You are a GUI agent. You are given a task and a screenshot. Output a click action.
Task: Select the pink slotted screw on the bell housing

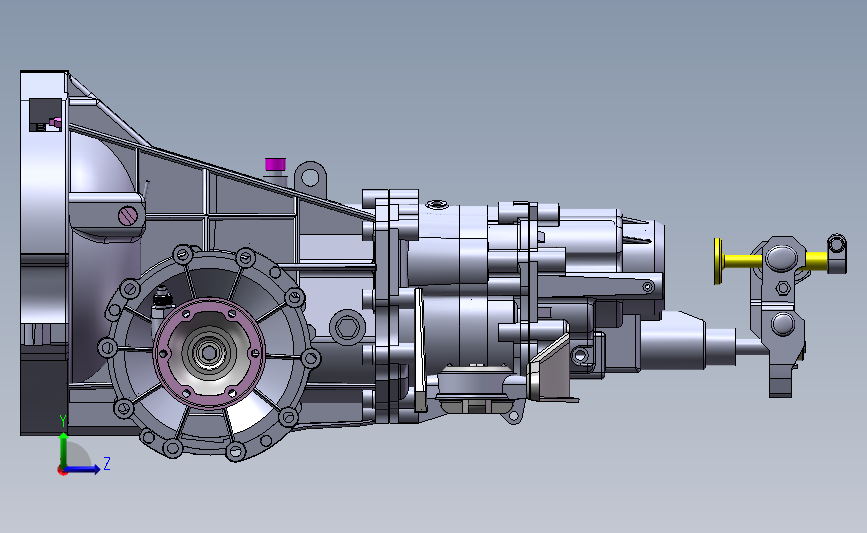128,216
